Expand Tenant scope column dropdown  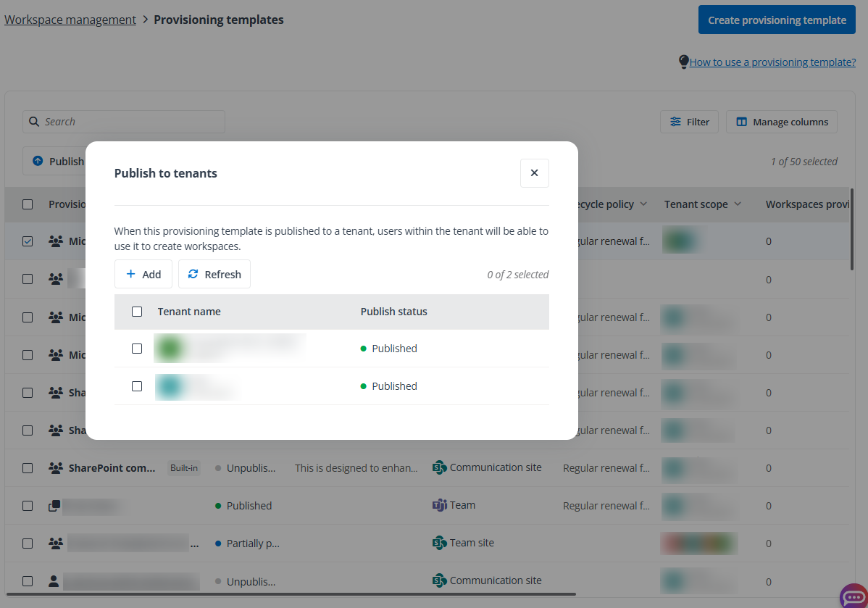tap(738, 204)
